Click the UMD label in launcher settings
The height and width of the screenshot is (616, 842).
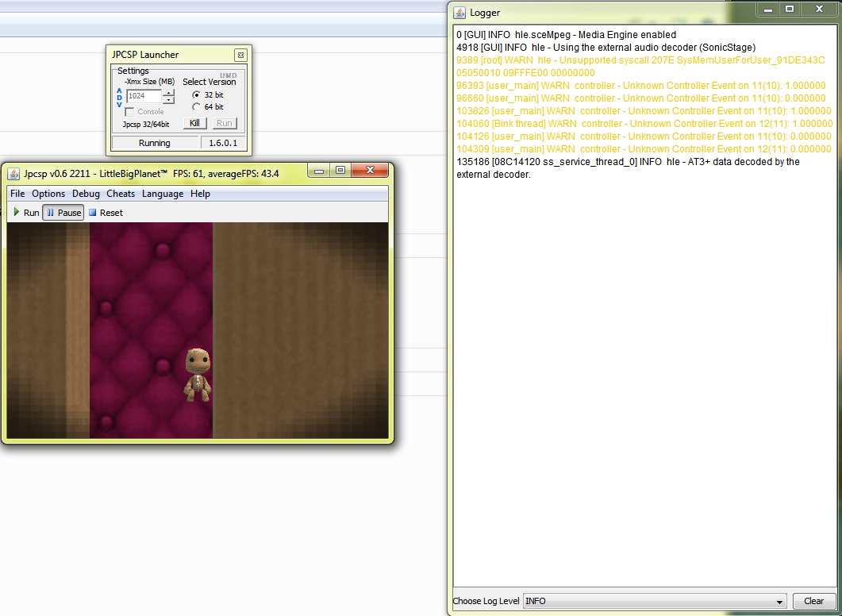coord(228,75)
